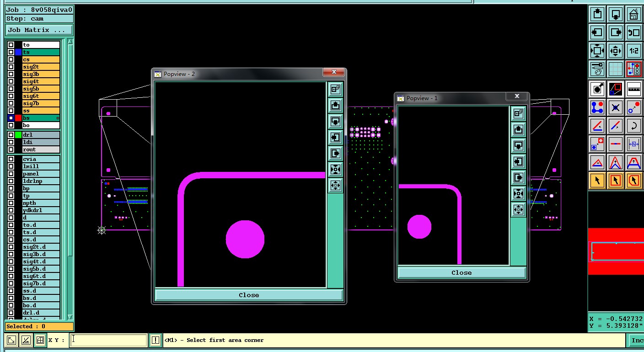
Task: Select layer cvia in layer list
Action: pyautogui.click(x=41, y=159)
